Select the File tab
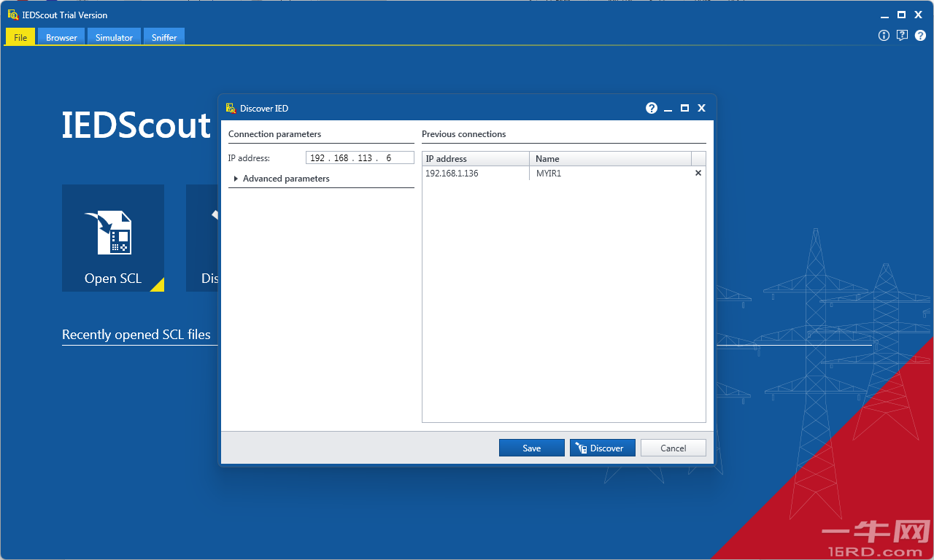 [20, 37]
